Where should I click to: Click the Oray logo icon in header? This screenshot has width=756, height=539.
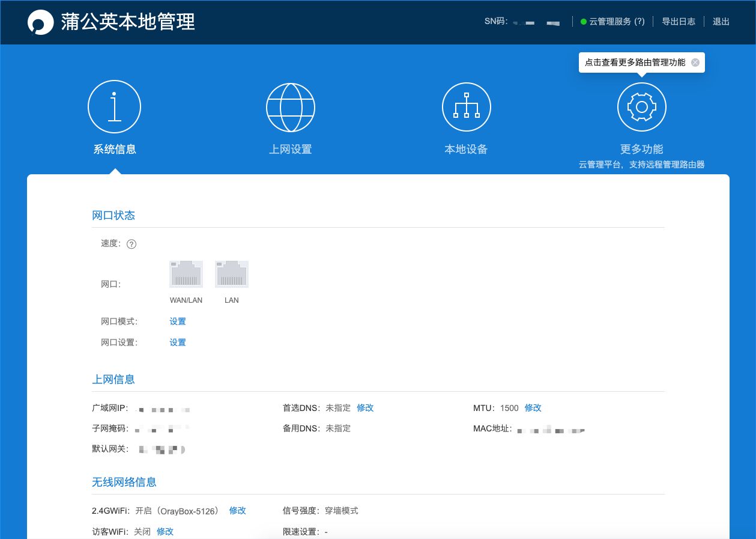[x=41, y=22]
